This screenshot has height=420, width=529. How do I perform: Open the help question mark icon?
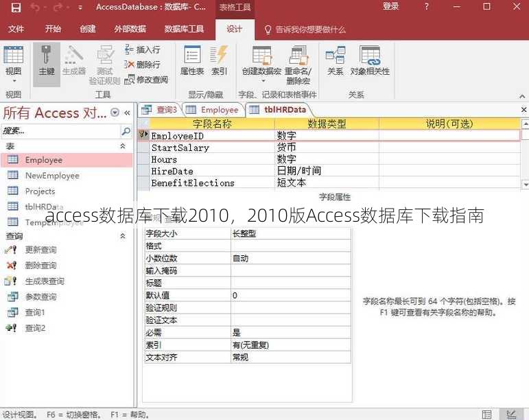point(427,6)
